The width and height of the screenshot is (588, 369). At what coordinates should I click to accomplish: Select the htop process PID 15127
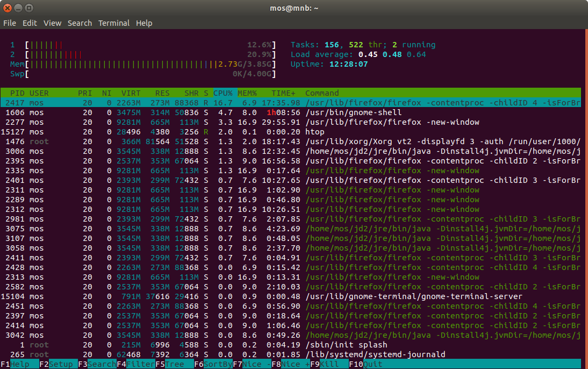tap(291, 132)
